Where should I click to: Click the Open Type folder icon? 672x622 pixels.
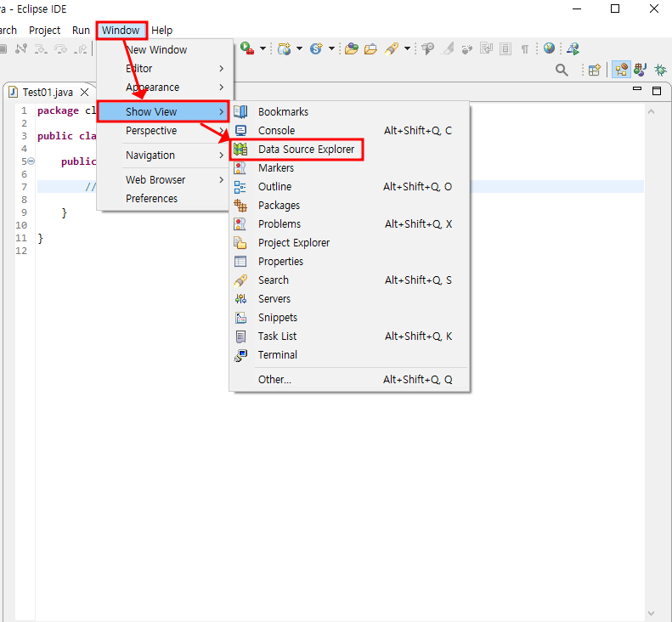352,49
